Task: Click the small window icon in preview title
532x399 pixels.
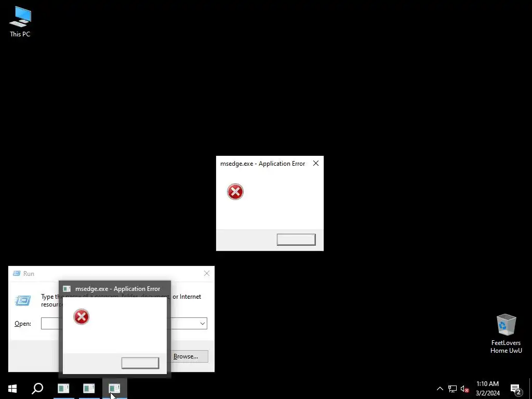Action: [67, 289]
